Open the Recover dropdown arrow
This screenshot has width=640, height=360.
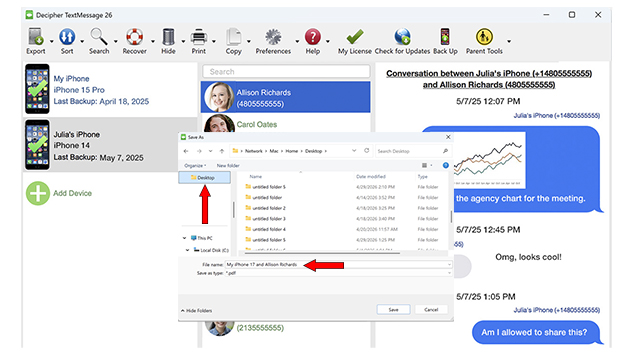point(153,41)
